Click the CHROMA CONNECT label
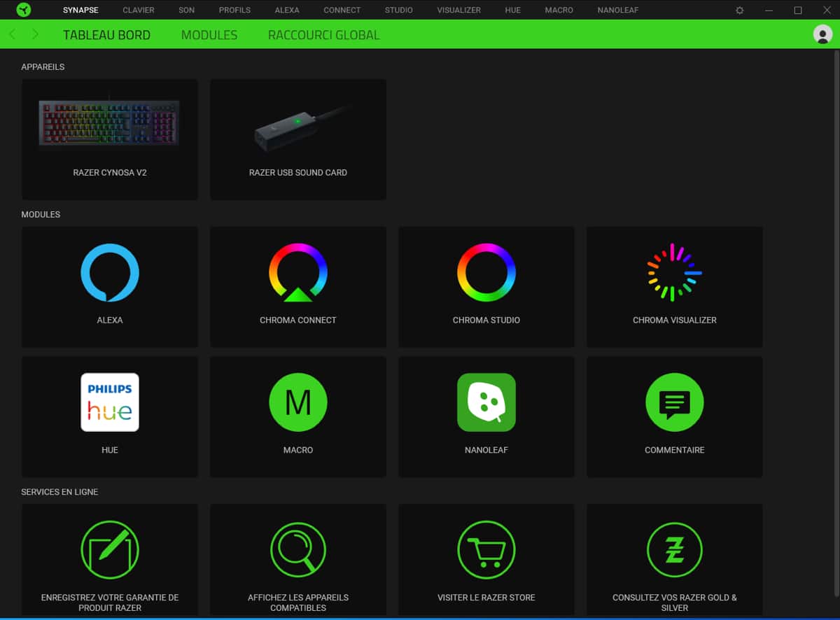 coord(298,320)
